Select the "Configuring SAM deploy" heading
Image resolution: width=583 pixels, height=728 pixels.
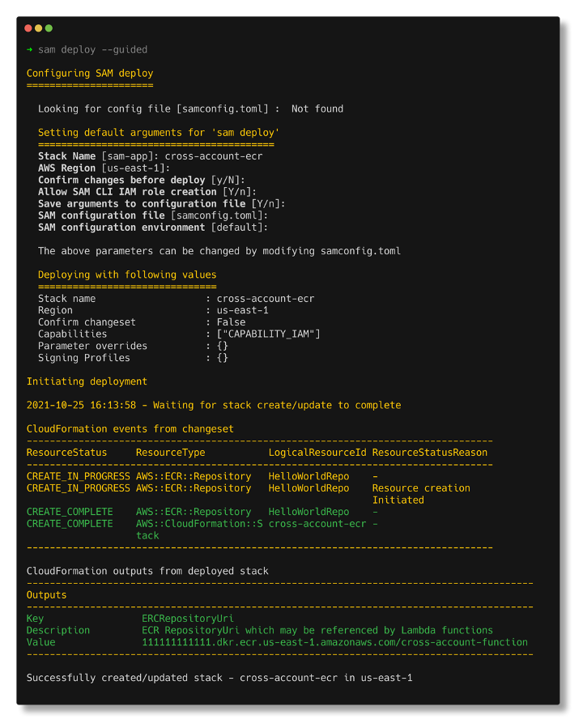90,74
